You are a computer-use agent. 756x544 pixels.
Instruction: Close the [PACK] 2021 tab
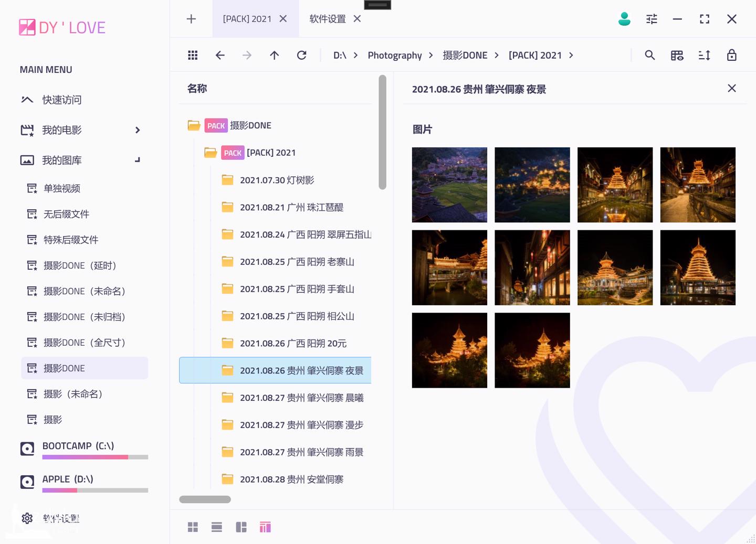(283, 19)
